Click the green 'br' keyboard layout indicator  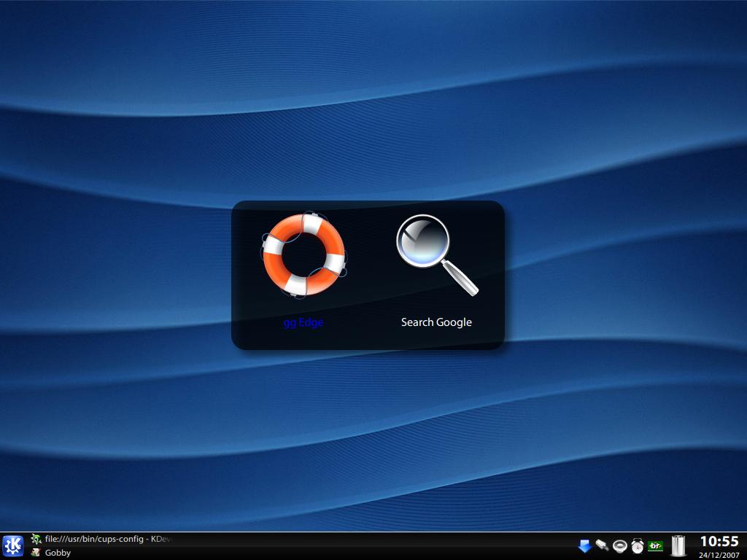point(656,545)
